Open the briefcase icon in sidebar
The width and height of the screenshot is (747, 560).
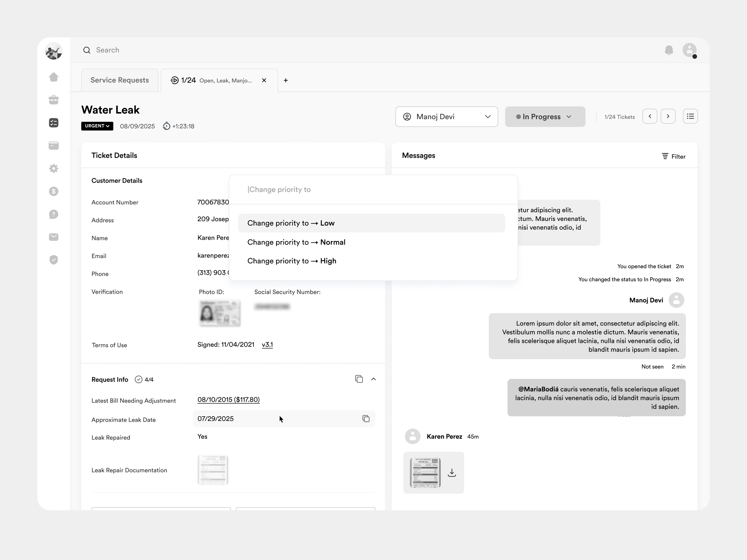[x=54, y=100]
